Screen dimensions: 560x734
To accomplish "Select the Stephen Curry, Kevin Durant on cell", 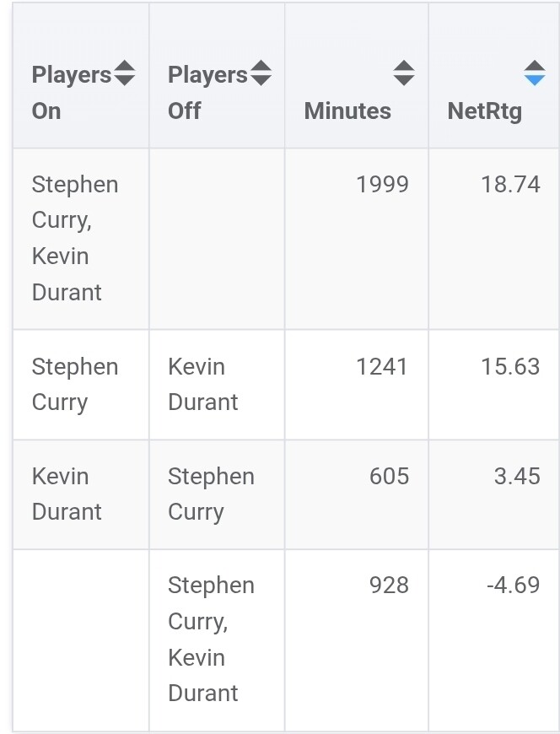I will coord(74,238).
